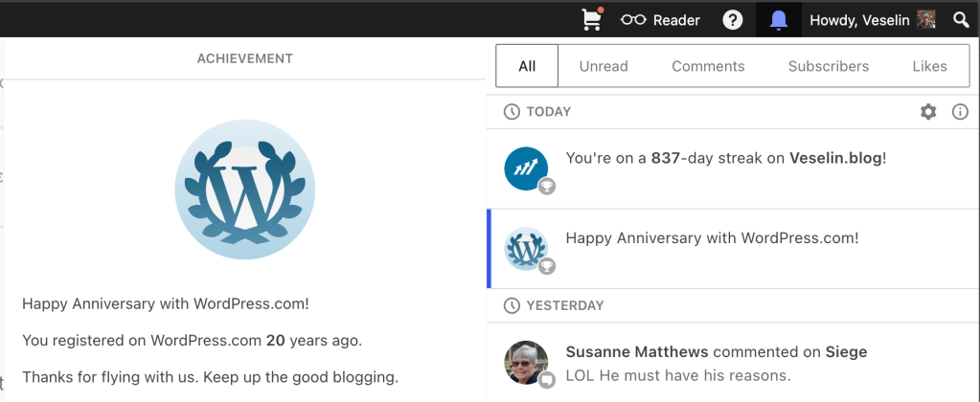Open the Reader glasses icon
This screenshot has height=402, width=980.
coord(633,20)
